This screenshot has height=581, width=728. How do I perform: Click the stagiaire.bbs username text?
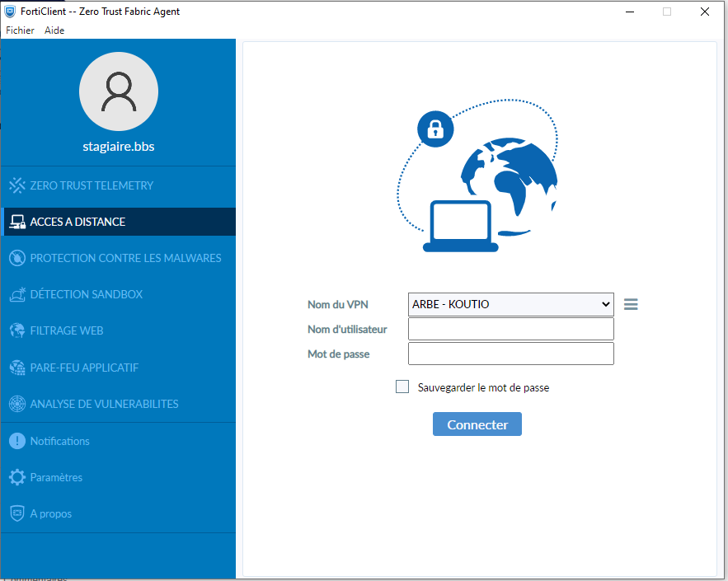coord(119,146)
